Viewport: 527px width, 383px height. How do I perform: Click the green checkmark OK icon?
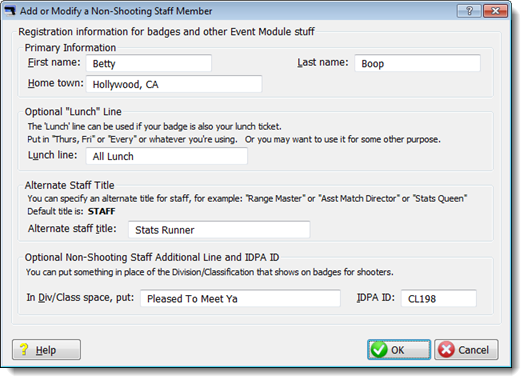(379, 350)
